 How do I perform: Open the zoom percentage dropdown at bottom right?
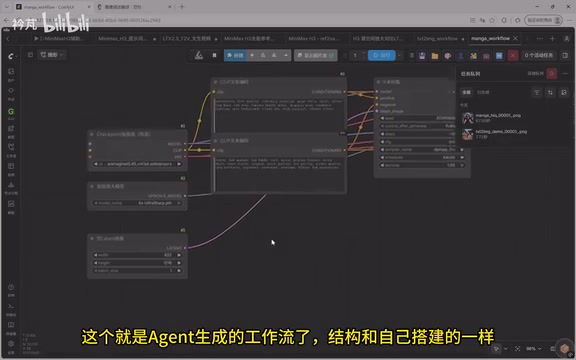click(x=534, y=349)
